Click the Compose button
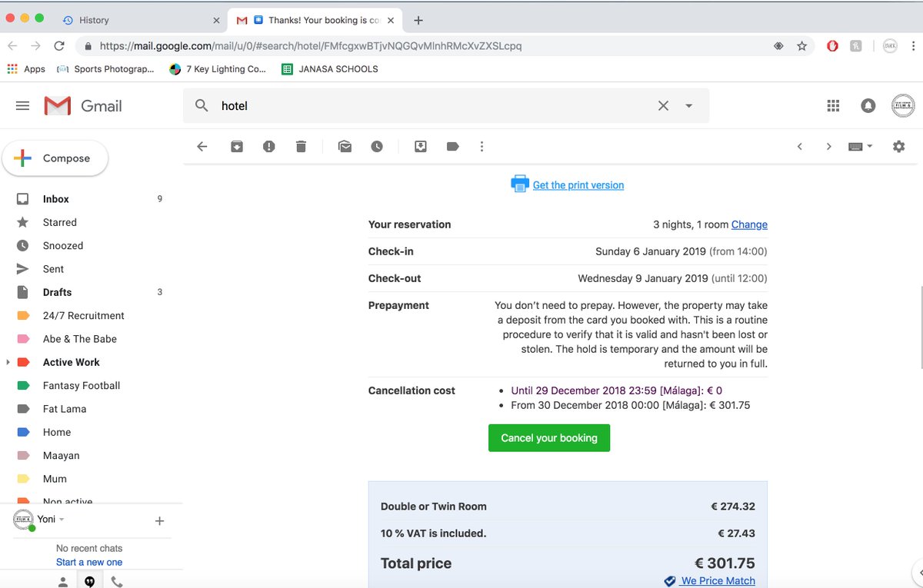The height and width of the screenshot is (588, 923). coord(55,158)
